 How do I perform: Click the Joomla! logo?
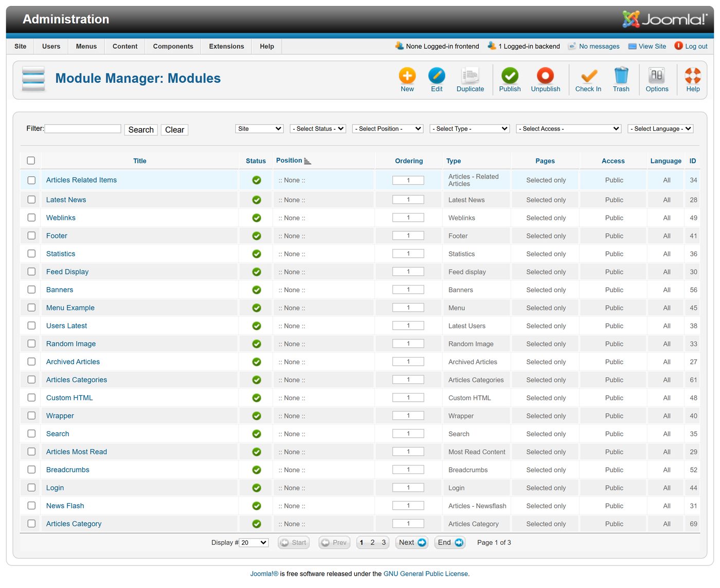pos(664,19)
